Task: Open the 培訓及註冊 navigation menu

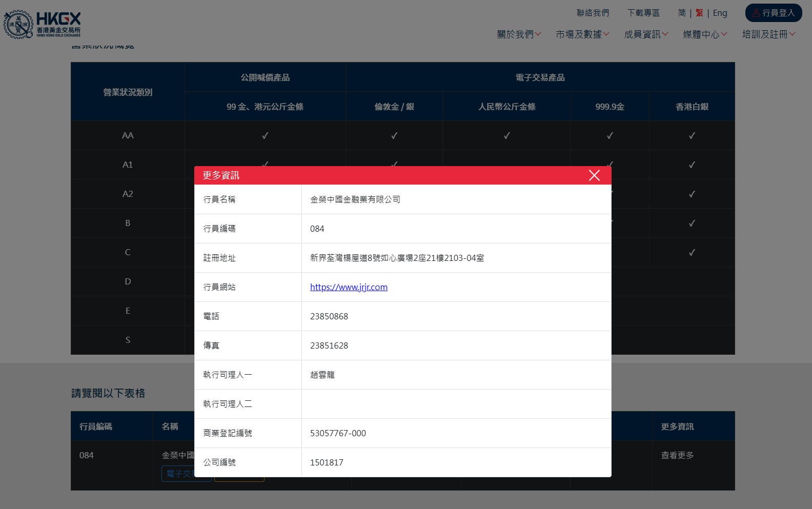Action: tap(768, 34)
